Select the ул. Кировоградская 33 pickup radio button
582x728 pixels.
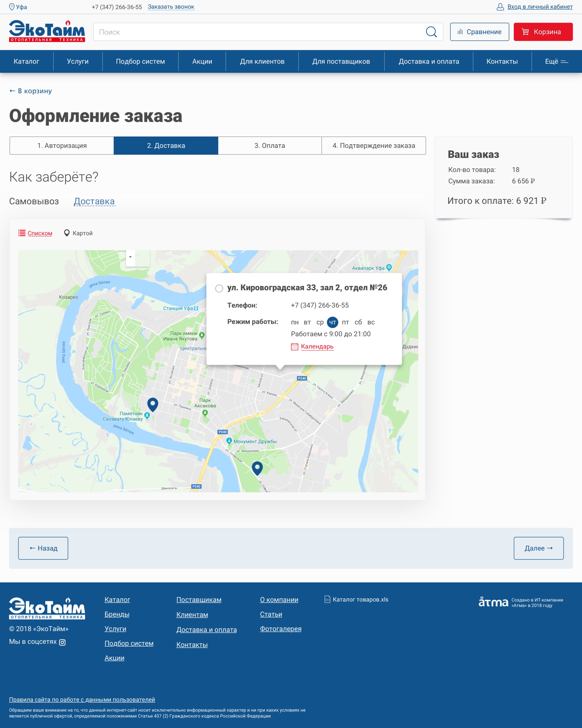click(219, 288)
